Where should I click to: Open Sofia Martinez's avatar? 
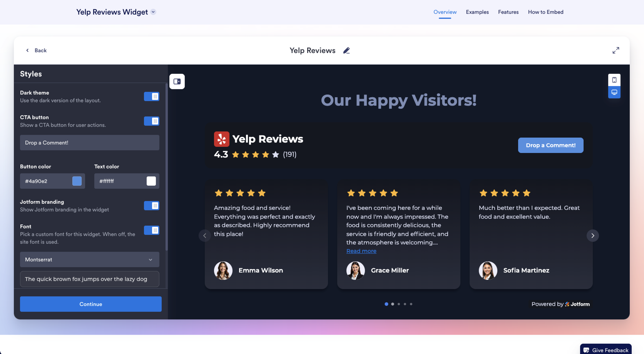[x=488, y=270]
